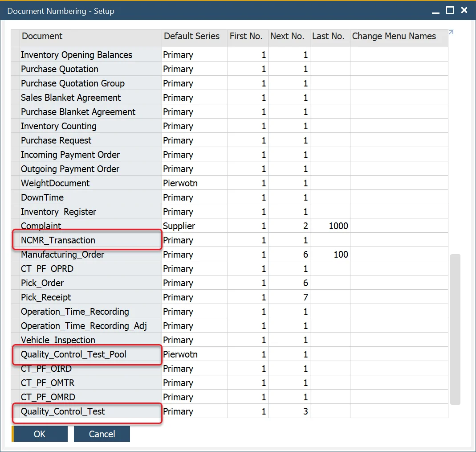Select the NCMR_Transaction document row
The width and height of the screenshot is (476, 452).
pos(58,240)
